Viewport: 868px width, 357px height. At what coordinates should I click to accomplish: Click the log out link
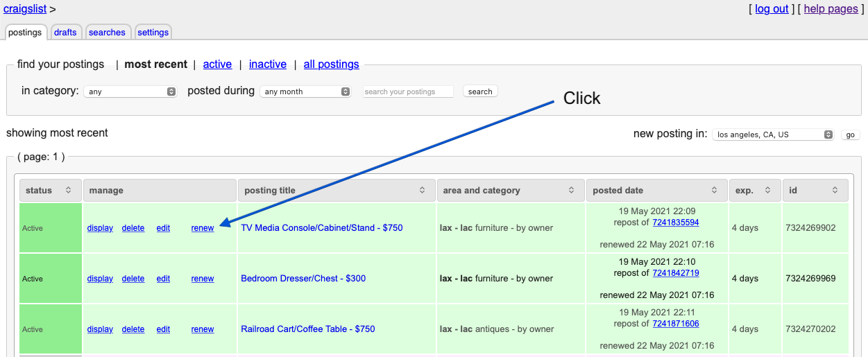coord(772,9)
